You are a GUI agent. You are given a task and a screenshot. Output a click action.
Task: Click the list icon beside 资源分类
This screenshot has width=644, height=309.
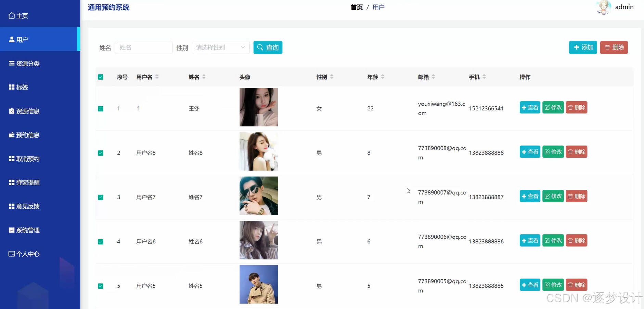click(x=12, y=63)
